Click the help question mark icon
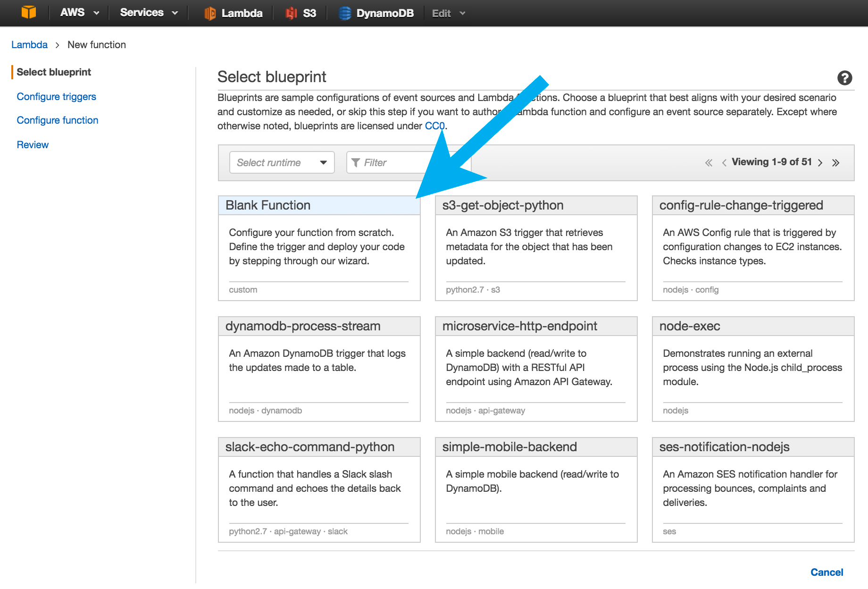This screenshot has height=589, width=868. pos(844,78)
